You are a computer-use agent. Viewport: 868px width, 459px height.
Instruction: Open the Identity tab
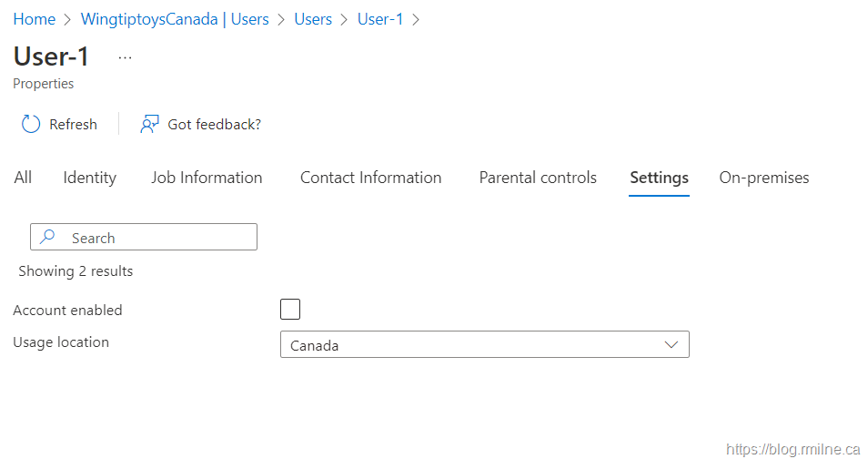coord(89,178)
